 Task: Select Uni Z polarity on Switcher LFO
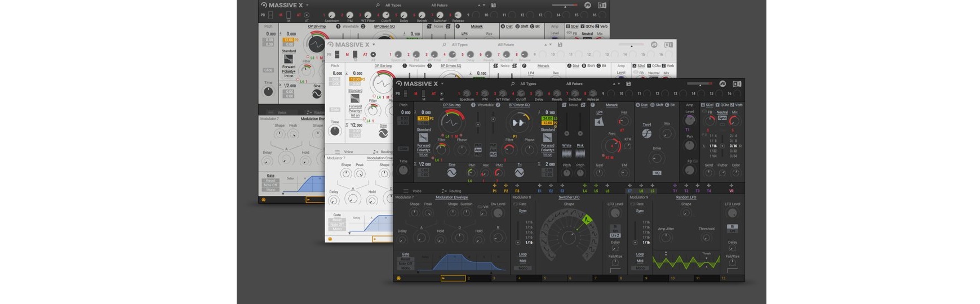(x=615, y=235)
